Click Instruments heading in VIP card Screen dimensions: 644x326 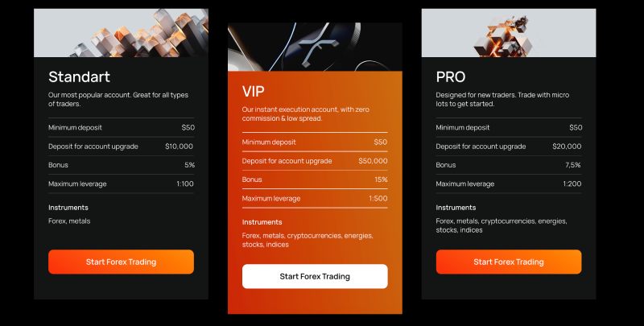click(x=262, y=222)
